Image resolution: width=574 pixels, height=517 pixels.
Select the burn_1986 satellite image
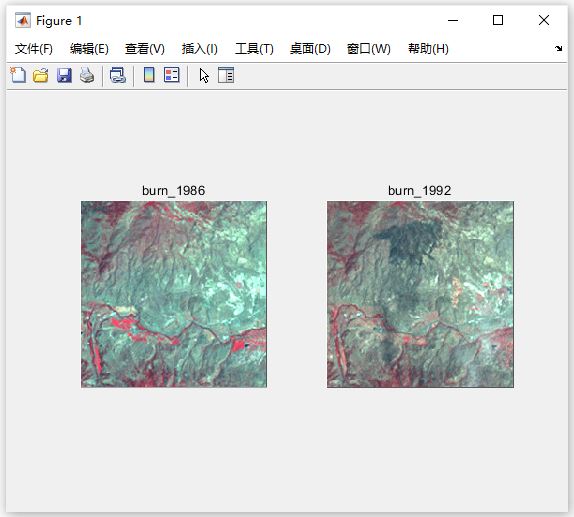coord(174,294)
